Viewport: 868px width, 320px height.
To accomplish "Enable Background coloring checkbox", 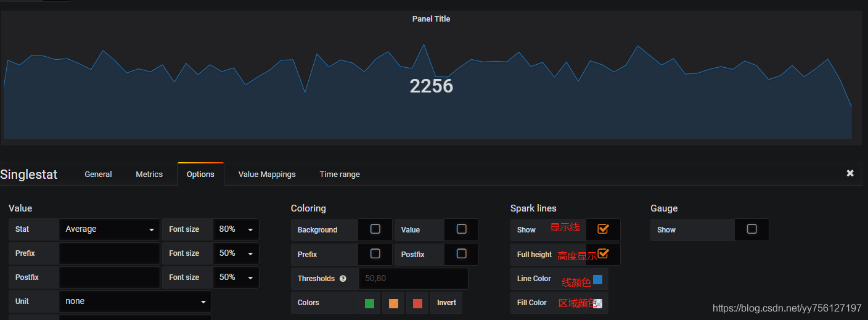I will 375,229.
